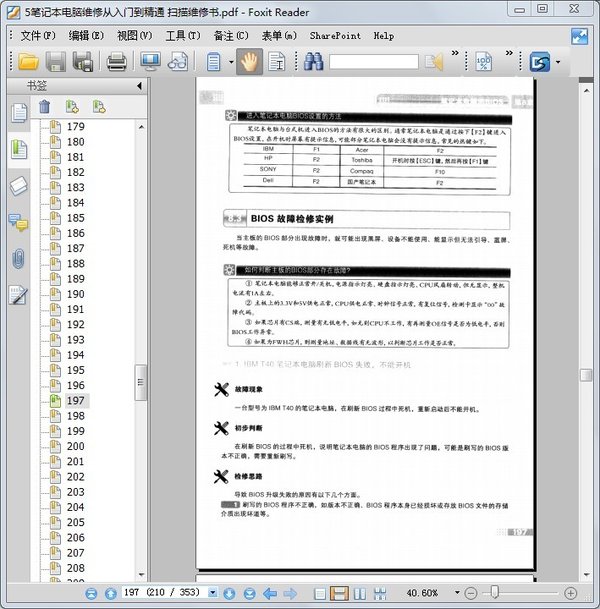This screenshot has width=600, height=609.
Task: Select bookmark 197 in the list
Action: pos(76,400)
